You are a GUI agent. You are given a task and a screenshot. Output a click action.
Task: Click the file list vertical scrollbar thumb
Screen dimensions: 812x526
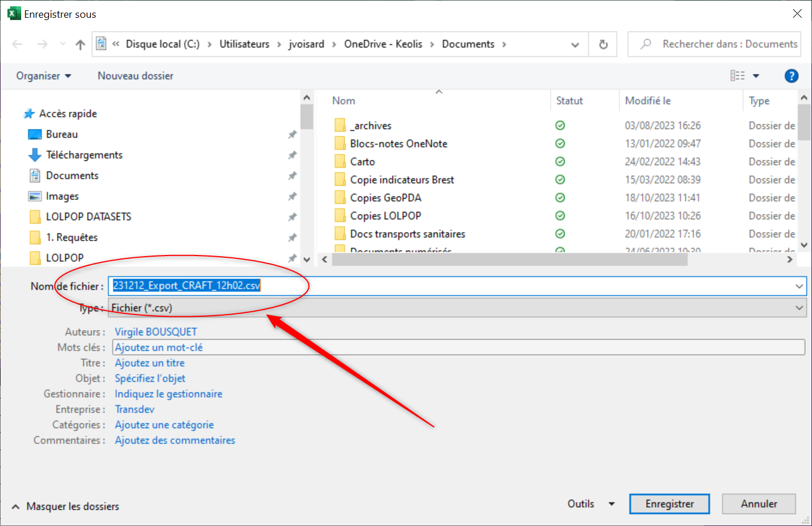click(804, 122)
